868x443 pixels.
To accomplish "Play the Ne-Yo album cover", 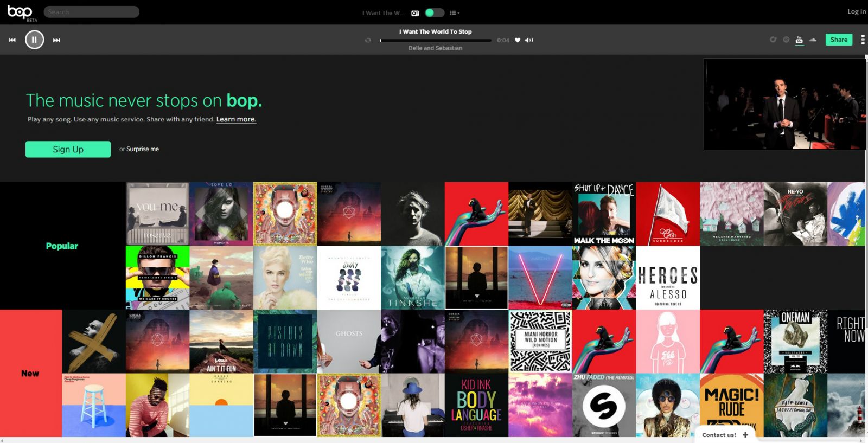I will pos(795,214).
